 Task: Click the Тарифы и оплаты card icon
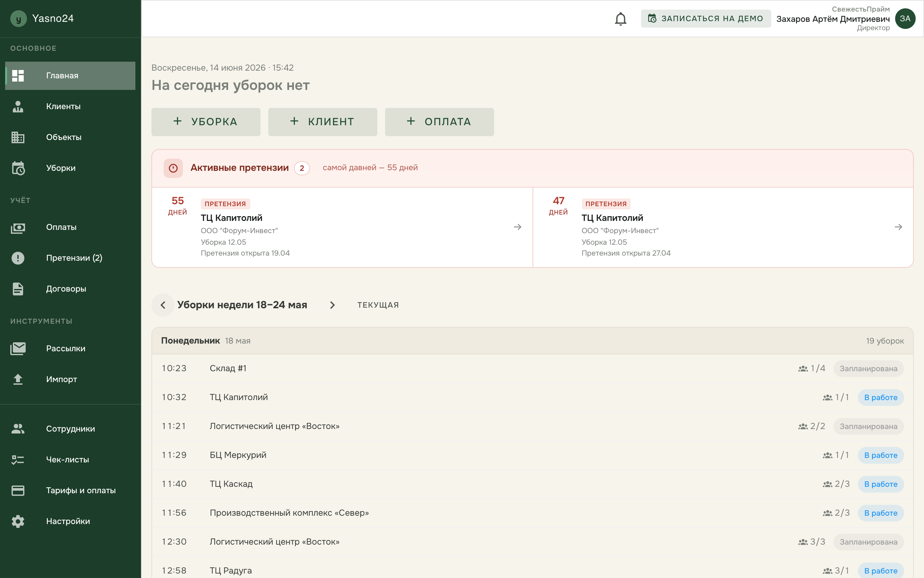(18, 490)
